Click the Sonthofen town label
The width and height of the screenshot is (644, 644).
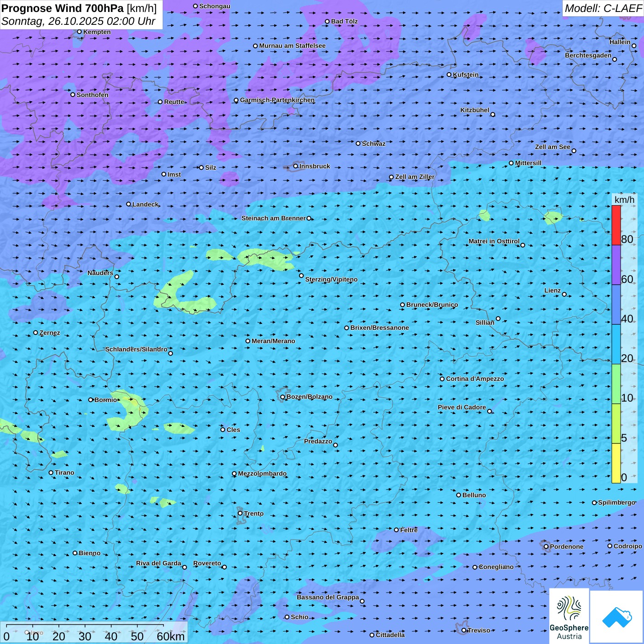point(92,95)
